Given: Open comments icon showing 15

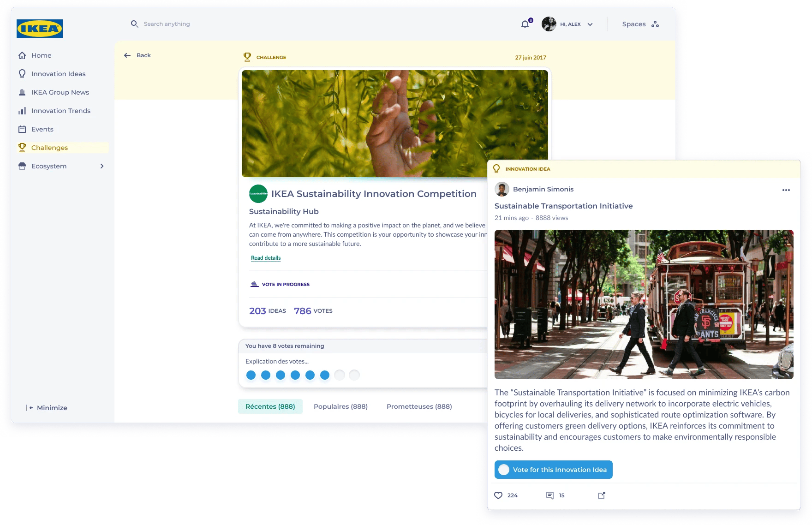Looking at the screenshot, I should click(x=550, y=495).
